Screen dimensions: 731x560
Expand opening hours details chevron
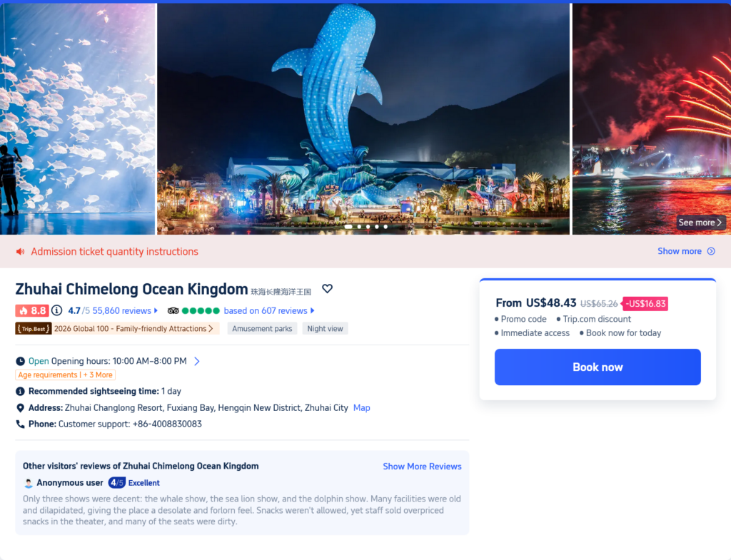[x=197, y=362]
